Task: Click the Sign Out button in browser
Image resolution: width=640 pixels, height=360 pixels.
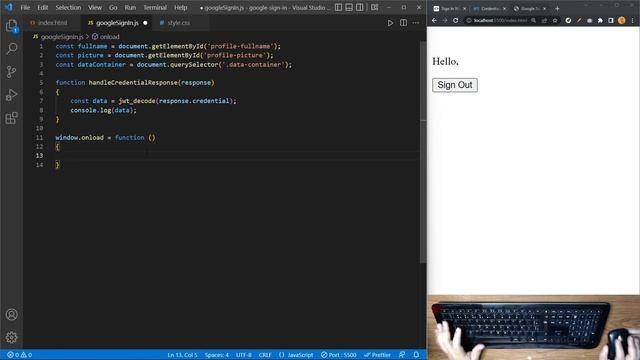Action: (x=455, y=85)
